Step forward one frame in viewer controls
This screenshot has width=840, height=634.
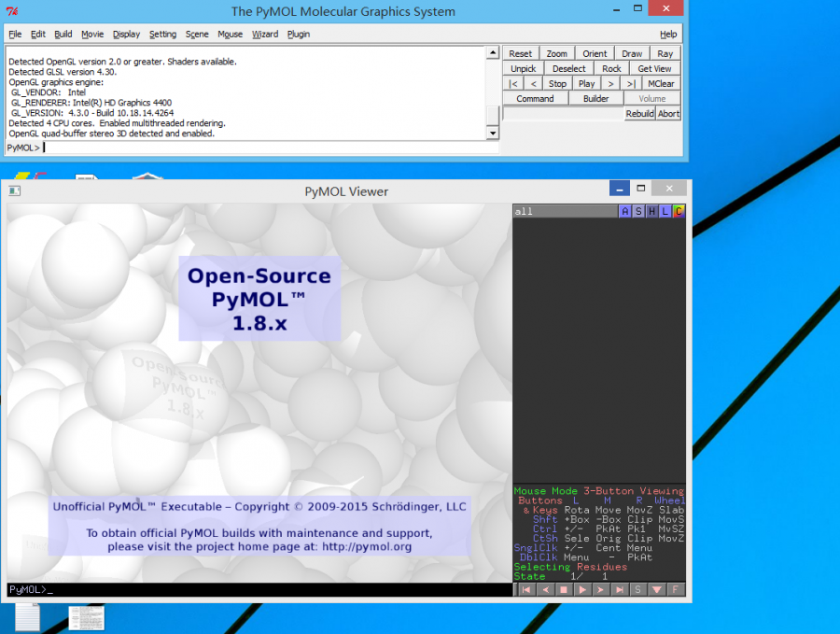pyautogui.click(x=600, y=589)
